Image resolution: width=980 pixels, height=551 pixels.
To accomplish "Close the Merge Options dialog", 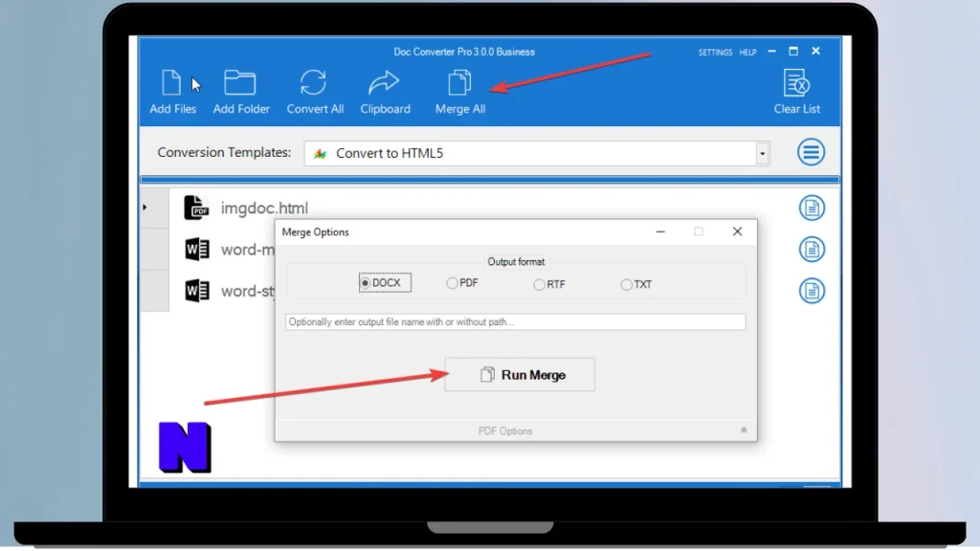I will (738, 231).
